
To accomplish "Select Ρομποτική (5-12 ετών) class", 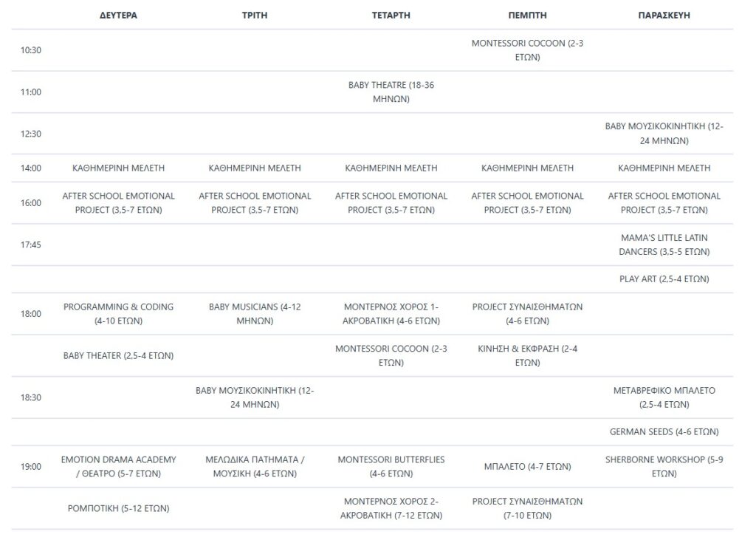I will (118, 508).
